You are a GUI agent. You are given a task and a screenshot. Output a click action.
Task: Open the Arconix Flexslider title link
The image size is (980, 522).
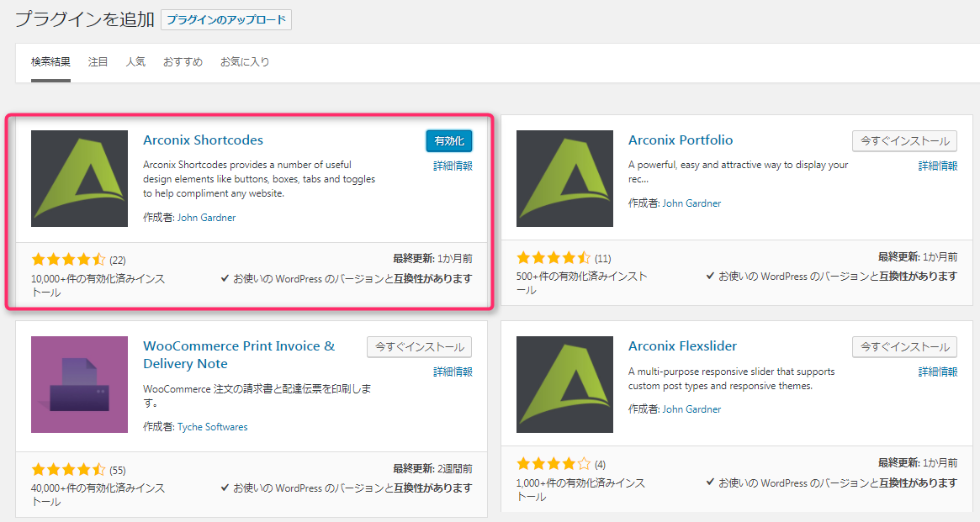682,346
